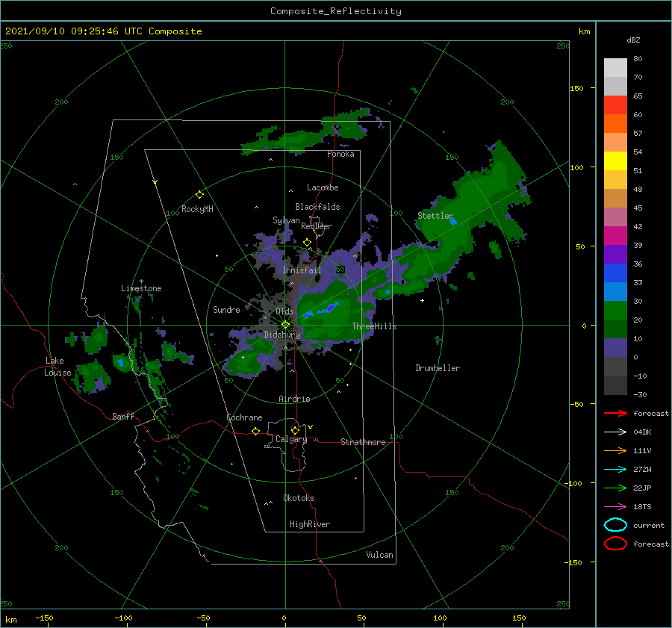Click the -150 tick on bottom axis
This screenshot has height=628, width=672.
pyautogui.click(x=44, y=618)
